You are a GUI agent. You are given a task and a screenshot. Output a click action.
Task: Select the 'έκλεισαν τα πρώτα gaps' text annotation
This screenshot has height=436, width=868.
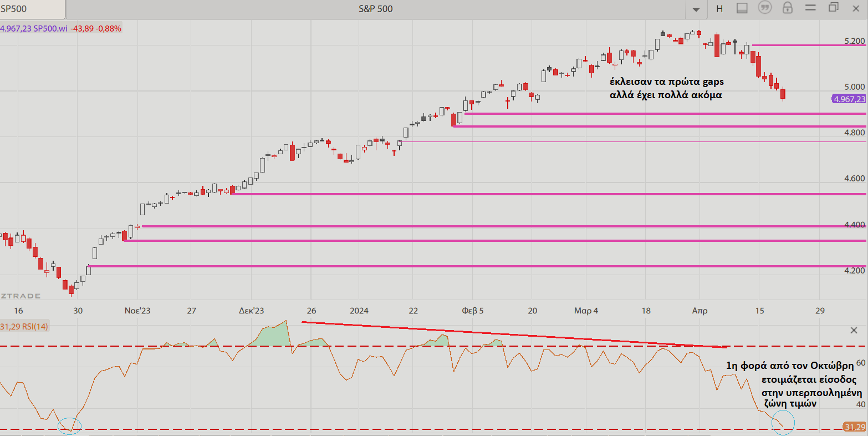666,82
